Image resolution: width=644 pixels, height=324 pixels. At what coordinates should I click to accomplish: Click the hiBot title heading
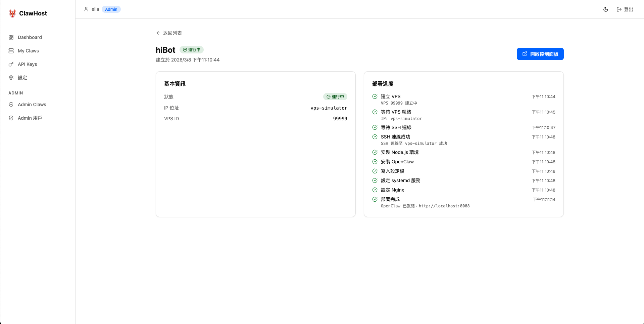point(165,50)
